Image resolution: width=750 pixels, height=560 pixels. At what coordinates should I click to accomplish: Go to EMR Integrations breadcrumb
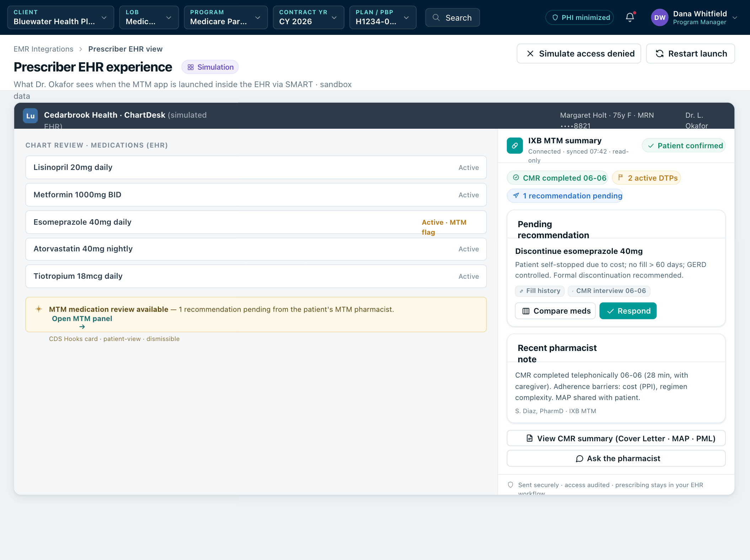[43, 49]
